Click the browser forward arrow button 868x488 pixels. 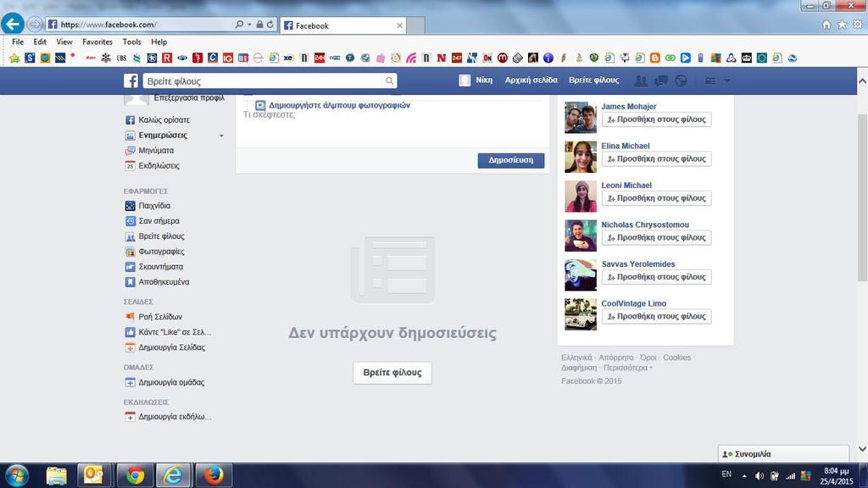click(x=34, y=25)
